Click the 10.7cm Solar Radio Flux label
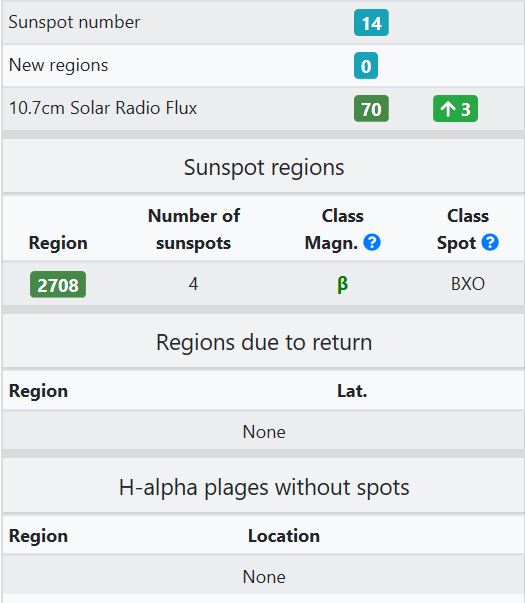 (x=103, y=108)
